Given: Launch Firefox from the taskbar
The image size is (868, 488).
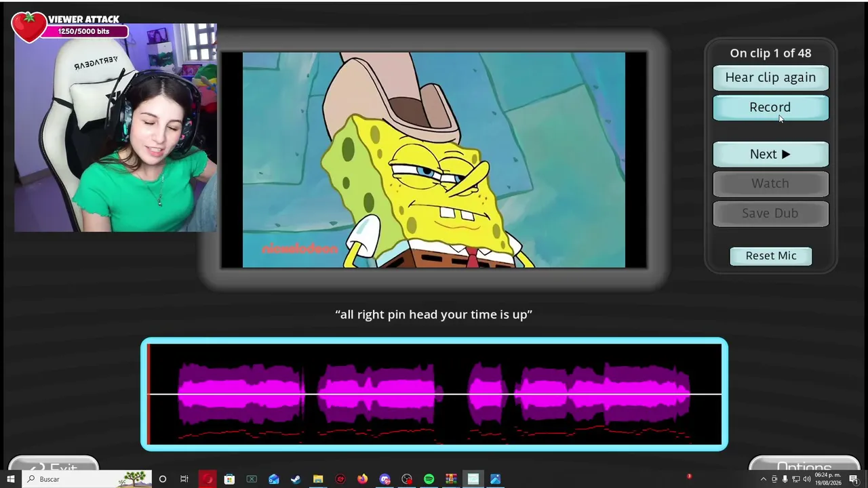Looking at the screenshot, I should (363, 479).
